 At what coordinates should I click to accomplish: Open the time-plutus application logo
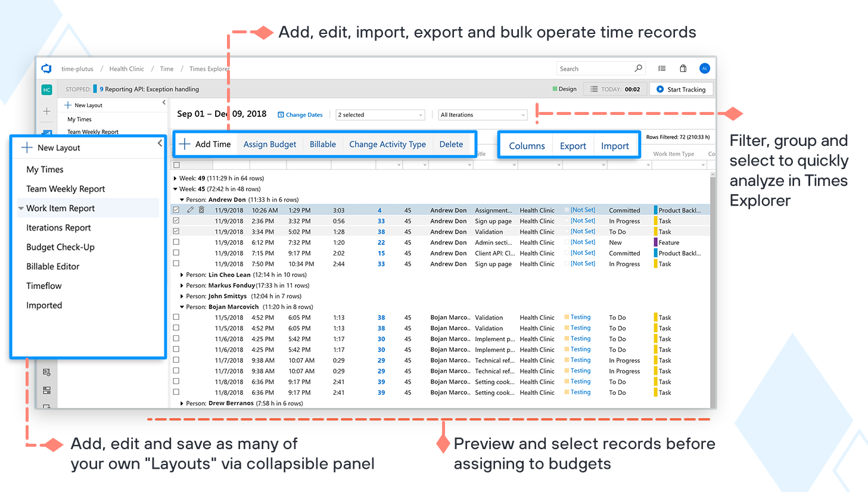click(46, 68)
